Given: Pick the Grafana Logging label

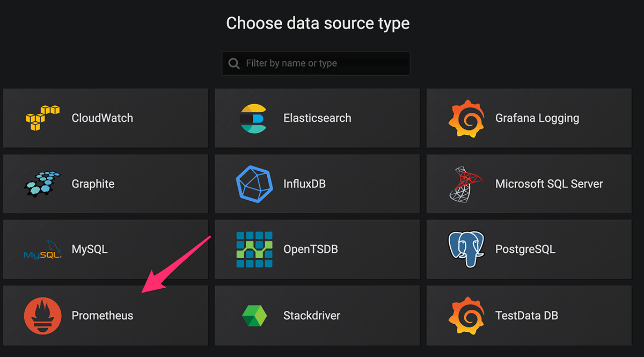Looking at the screenshot, I should coord(537,118).
